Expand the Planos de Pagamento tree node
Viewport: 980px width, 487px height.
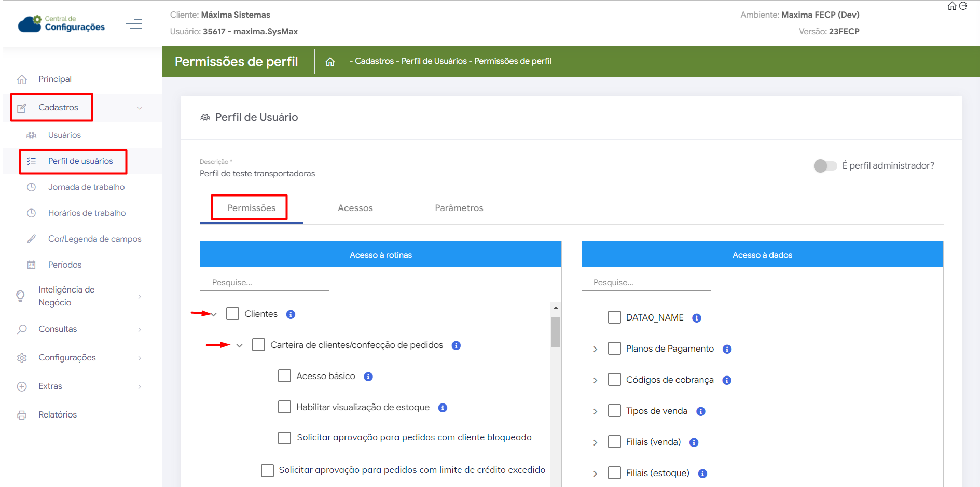(x=595, y=349)
